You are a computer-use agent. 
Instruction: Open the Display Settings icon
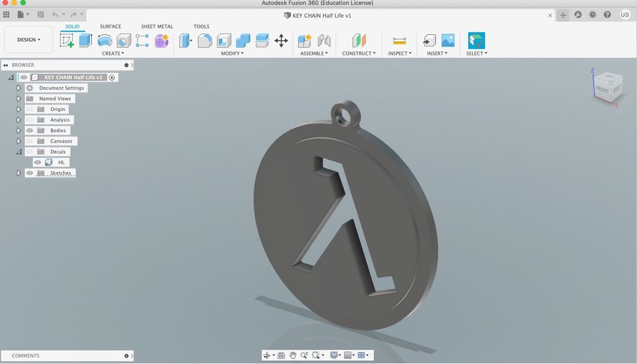click(334, 356)
